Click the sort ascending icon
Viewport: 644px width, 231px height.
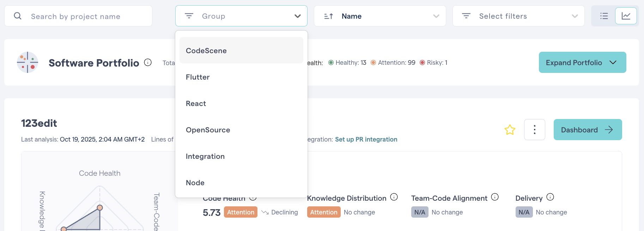[x=328, y=16]
